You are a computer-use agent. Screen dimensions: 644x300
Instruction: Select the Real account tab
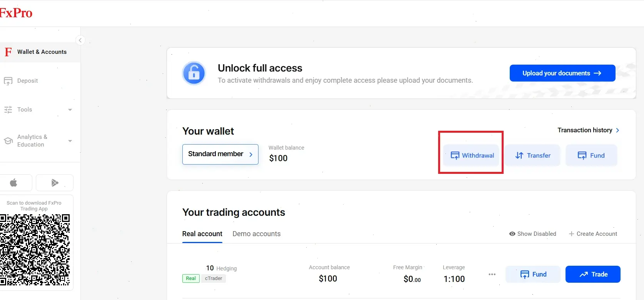pos(202,234)
